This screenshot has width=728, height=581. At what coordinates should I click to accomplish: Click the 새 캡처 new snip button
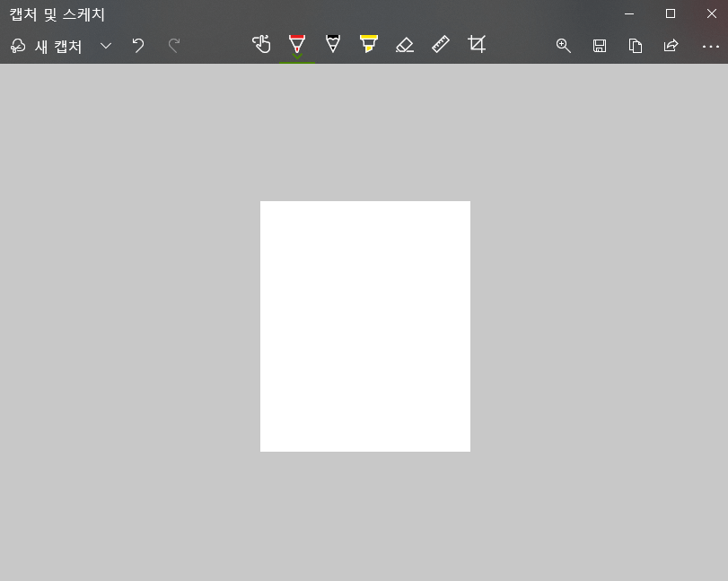click(46, 46)
